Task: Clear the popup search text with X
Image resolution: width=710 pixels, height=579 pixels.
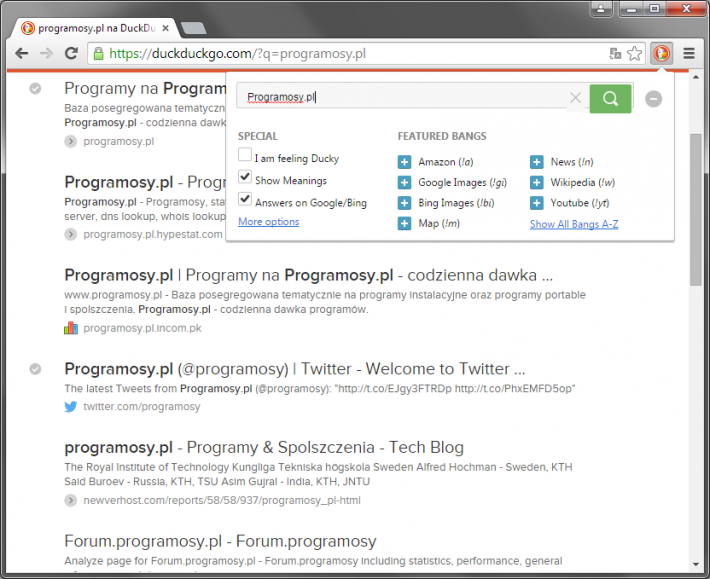Action: 576,97
